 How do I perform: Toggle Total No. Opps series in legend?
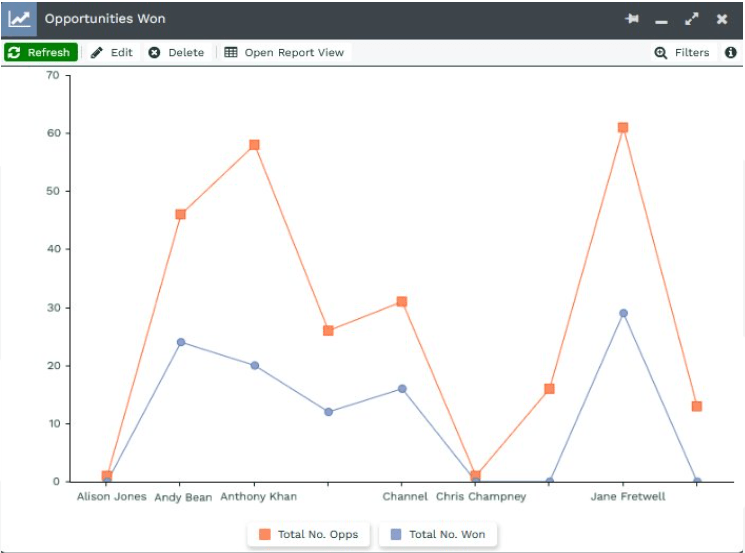pos(309,534)
